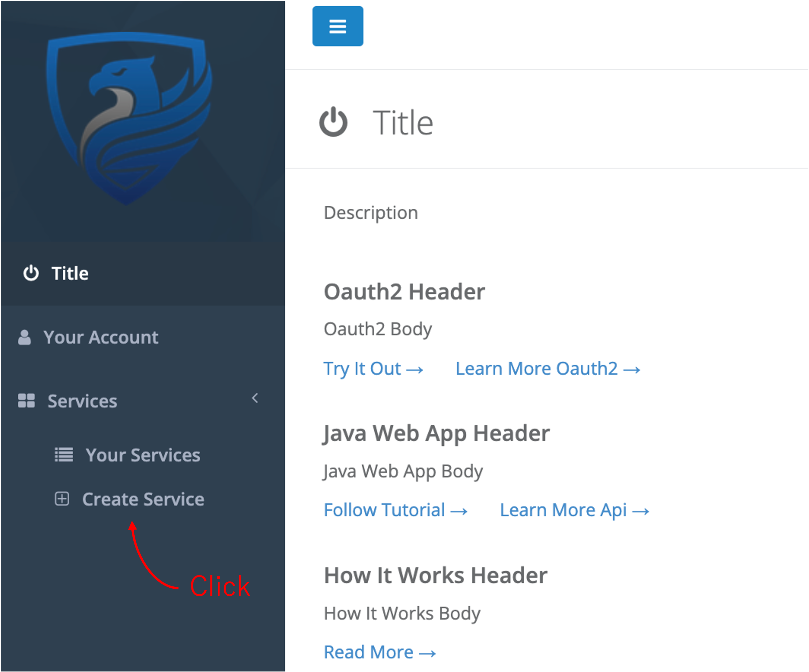Screen dimensions: 809x672
Task: Click the Oauth2 Header heading
Action: click(404, 292)
